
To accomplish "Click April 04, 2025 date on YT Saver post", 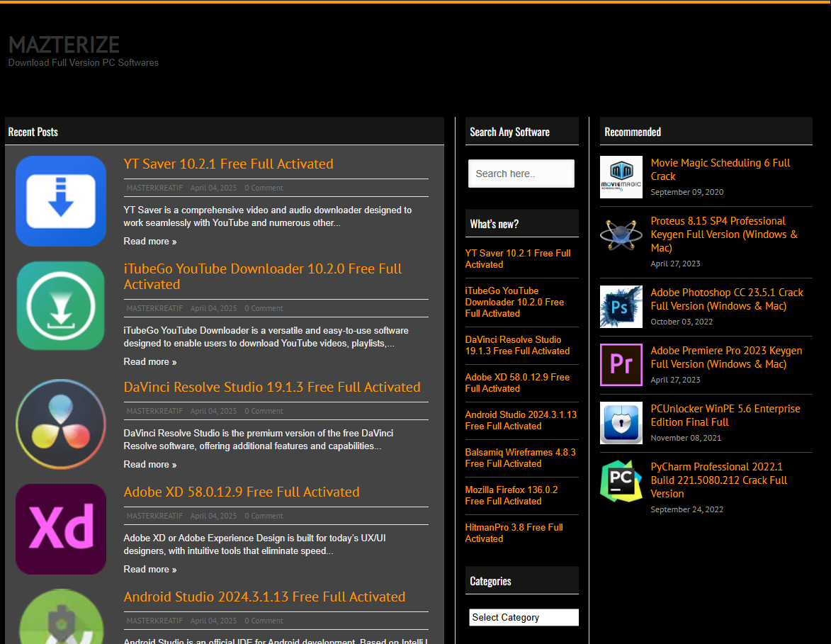I will (x=213, y=188).
